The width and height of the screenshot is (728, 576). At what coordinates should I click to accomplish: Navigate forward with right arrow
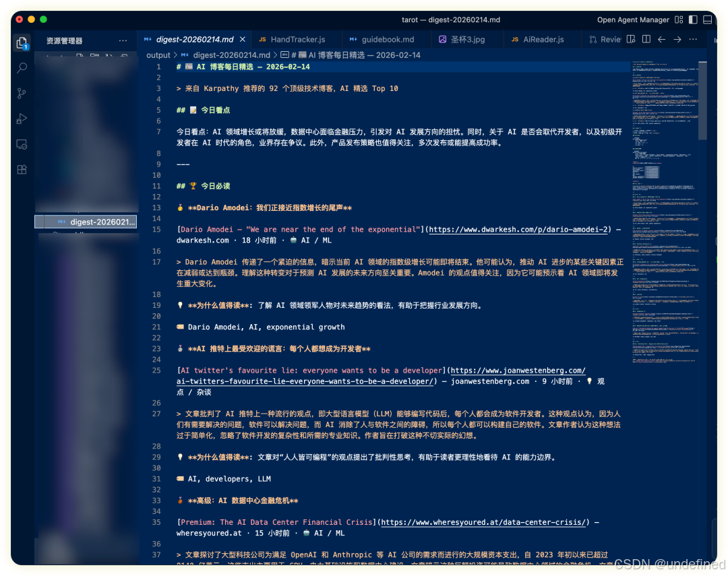click(x=677, y=40)
